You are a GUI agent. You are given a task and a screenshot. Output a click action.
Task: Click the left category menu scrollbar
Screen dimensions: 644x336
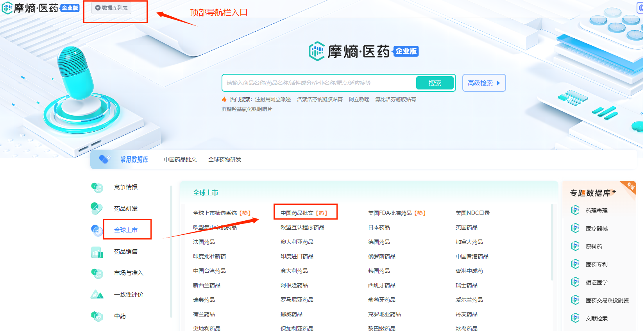click(171, 252)
